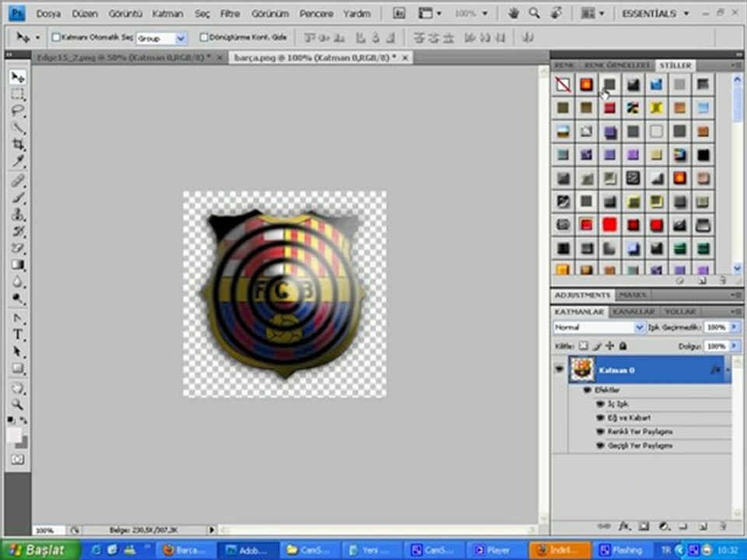Toggle Efektler visibility eye
The height and width of the screenshot is (560, 747).
tap(587, 390)
